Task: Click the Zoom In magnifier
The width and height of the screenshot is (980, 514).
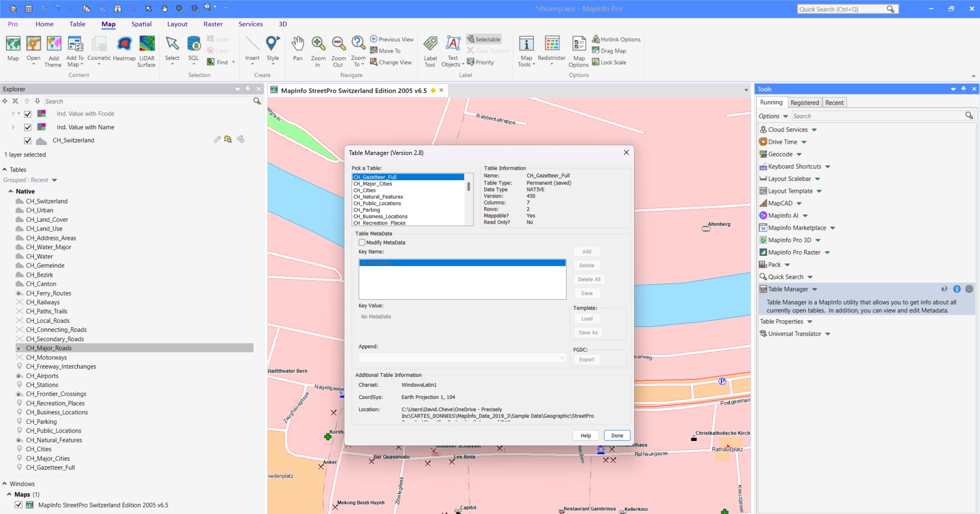Action: point(318,51)
